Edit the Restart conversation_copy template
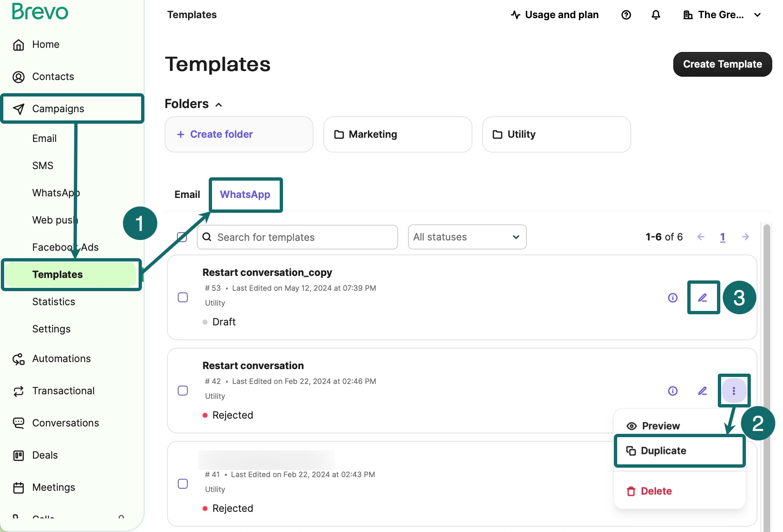 coord(703,297)
